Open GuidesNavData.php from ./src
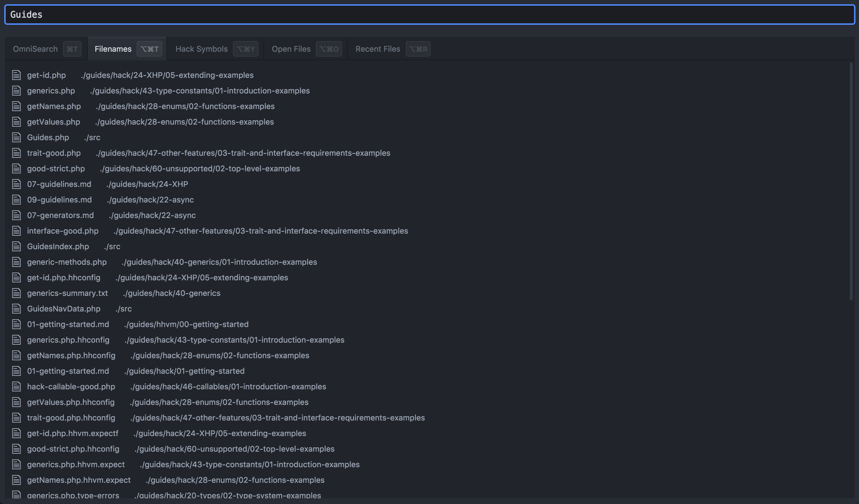The image size is (859, 504). point(427,308)
